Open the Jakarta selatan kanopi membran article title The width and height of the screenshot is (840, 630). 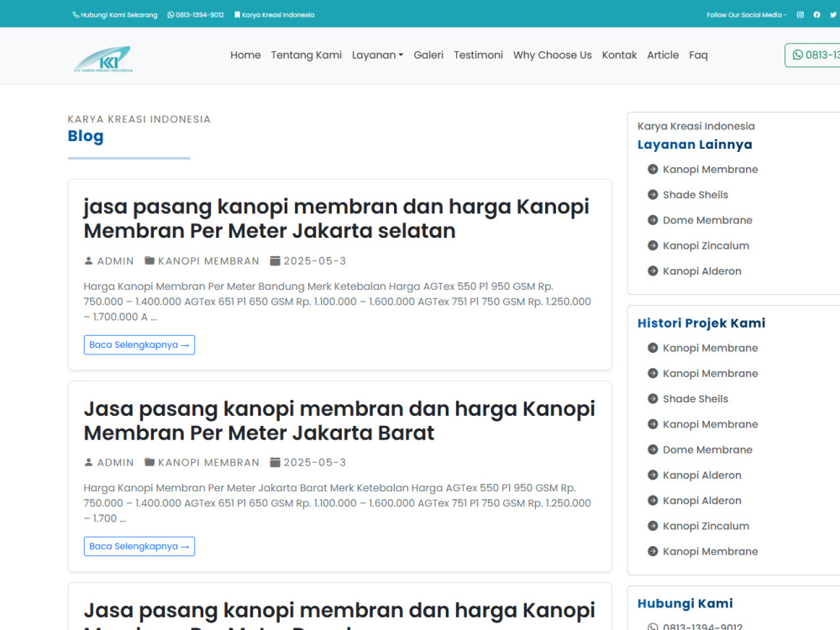[x=336, y=218]
